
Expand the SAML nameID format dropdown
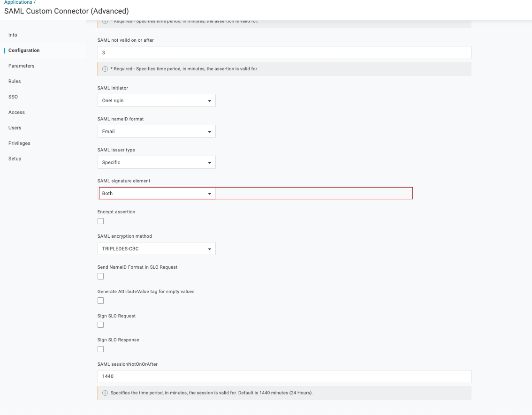pos(156,131)
